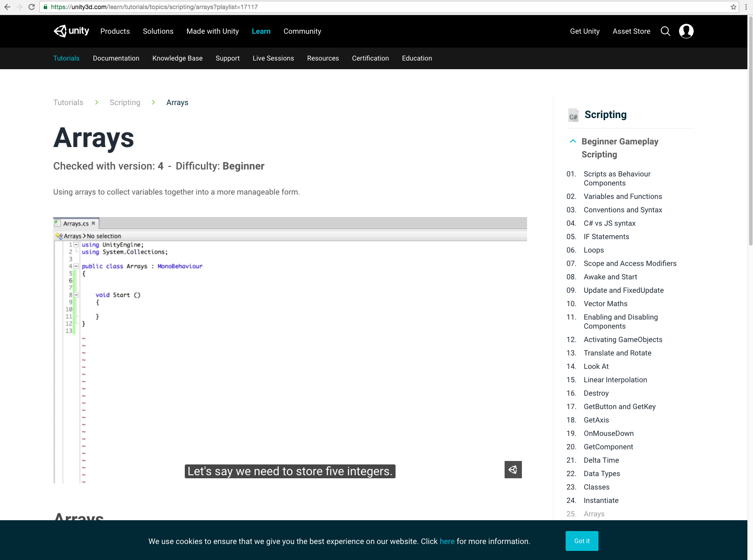This screenshot has height=560, width=753.
Task: Open Education tab
Action: [x=417, y=58]
